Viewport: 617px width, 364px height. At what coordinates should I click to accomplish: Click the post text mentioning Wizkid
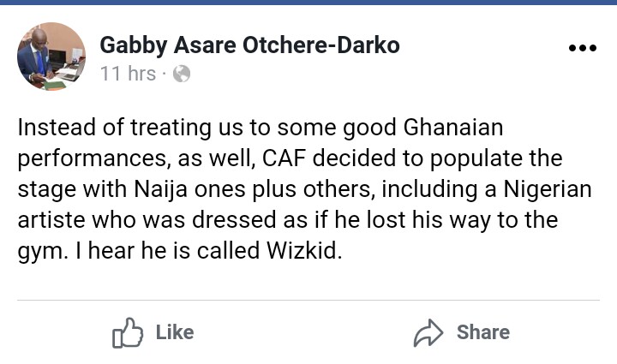tap(304, 188)
